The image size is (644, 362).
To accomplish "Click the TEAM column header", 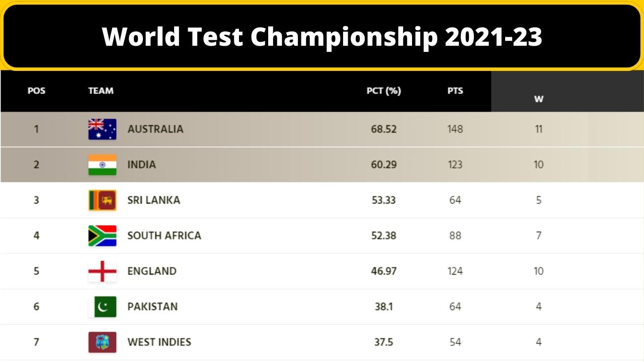I will tap(101, 91).
